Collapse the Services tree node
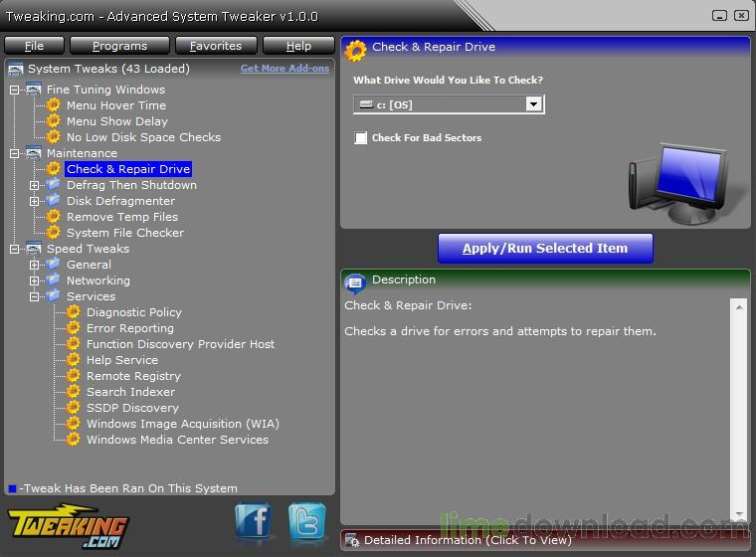Image resolution: width=756 pixels, height=557 pixels. 34,296
